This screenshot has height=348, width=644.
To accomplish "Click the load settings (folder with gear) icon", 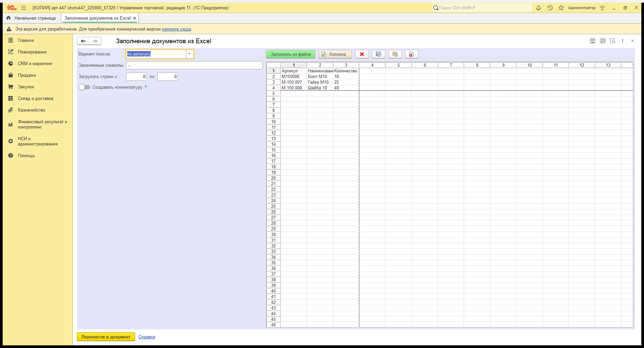I will pyautogui.click(x=395, y=54).
